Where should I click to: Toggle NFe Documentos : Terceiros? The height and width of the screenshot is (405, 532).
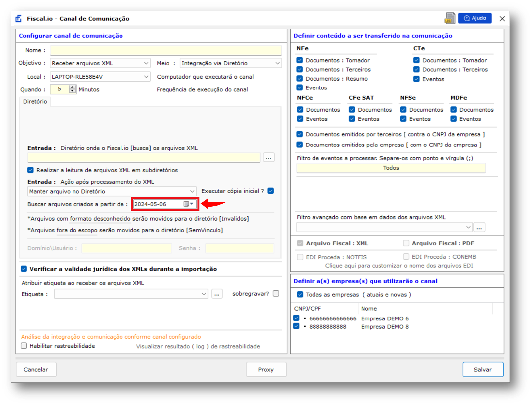point(300,69)
